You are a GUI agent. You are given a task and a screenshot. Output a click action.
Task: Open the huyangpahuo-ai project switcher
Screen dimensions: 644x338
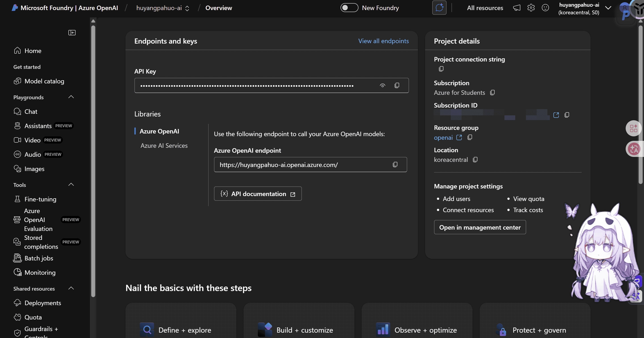pos(163,8)
